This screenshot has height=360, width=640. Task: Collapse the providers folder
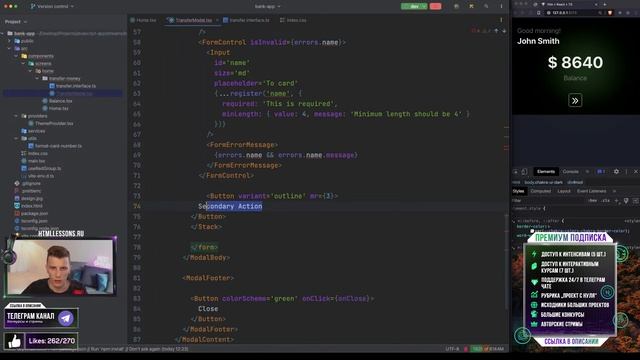pos(16,116)
